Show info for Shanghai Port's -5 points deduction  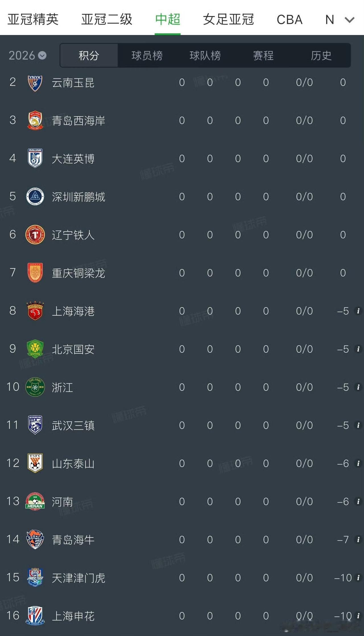click(x=358, y=311)
